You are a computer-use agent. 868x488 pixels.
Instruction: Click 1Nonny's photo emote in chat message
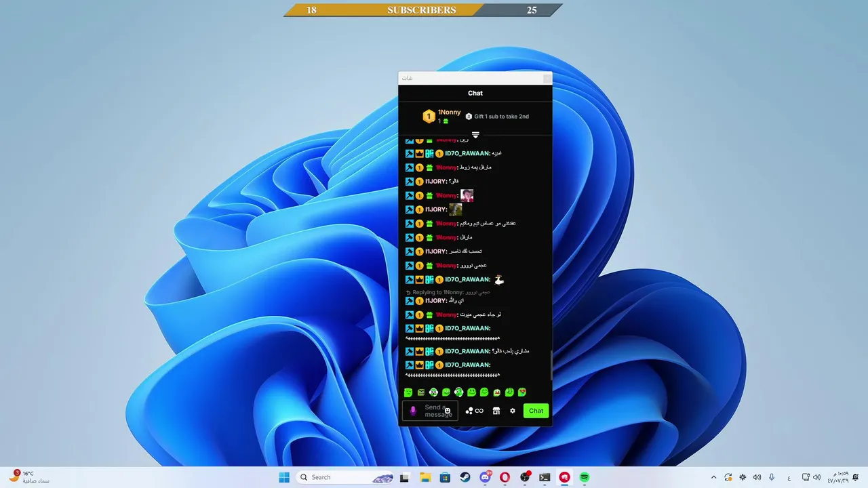pos(467,195)
